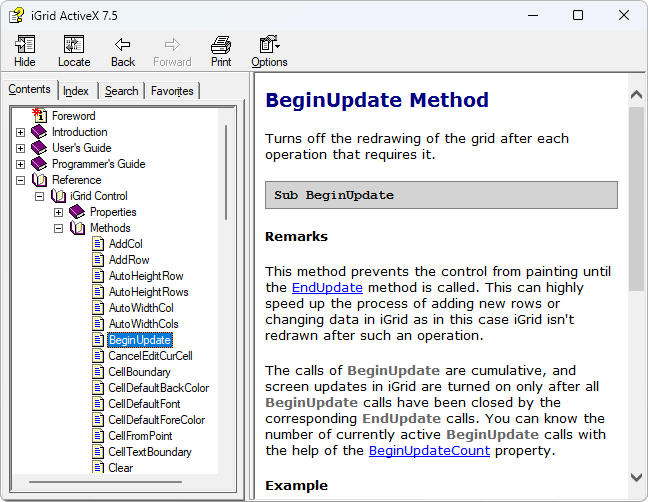
Task: Click the content pane scroll down arrow
Action: pos(636,477)
